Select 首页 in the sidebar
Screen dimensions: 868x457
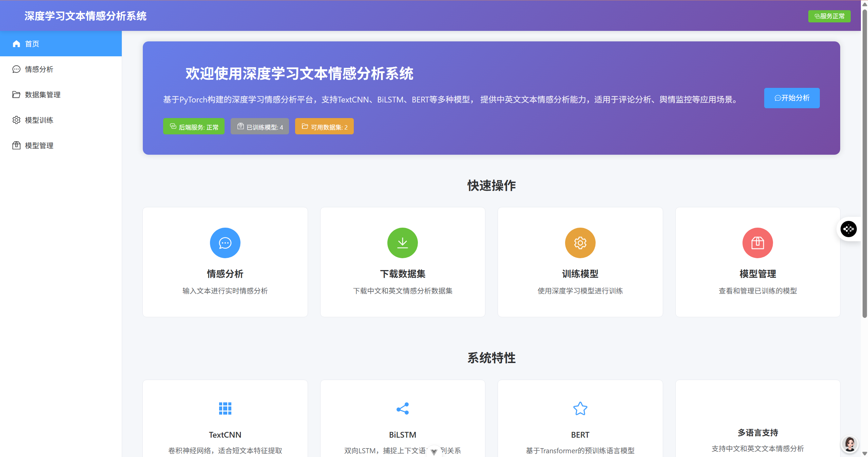(32, 44)
